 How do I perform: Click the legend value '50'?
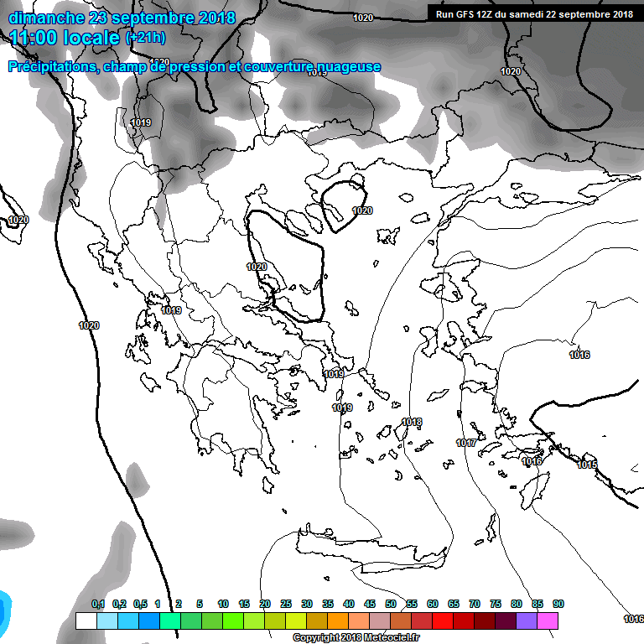point(391,604)
